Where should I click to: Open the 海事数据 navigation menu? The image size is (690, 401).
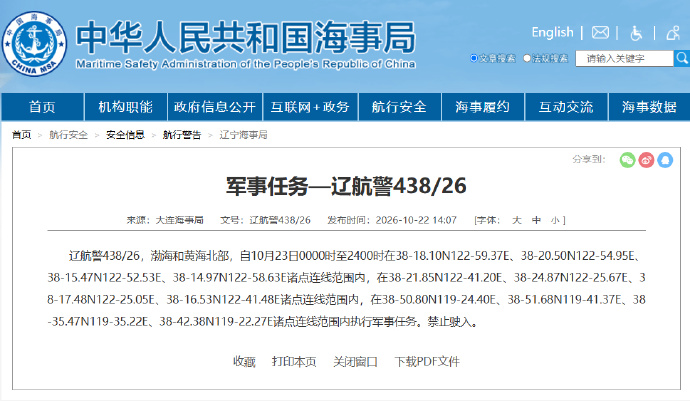649,107
